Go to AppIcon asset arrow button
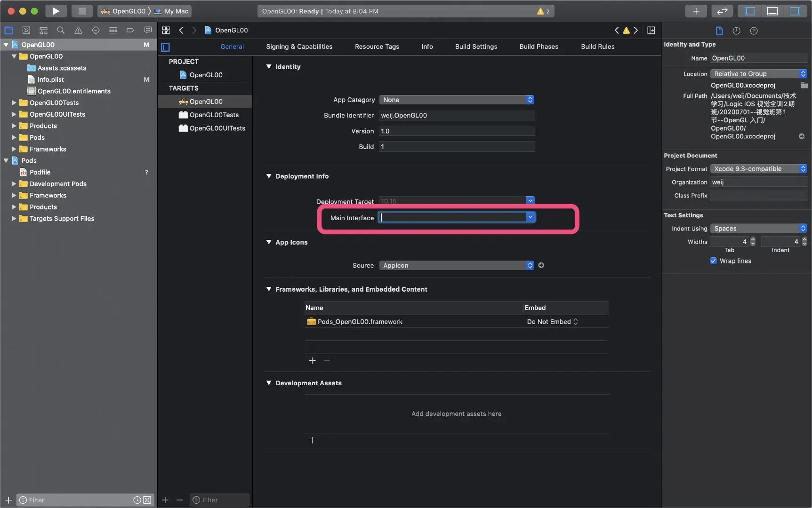The image size is (812, 508). (541, 265)
